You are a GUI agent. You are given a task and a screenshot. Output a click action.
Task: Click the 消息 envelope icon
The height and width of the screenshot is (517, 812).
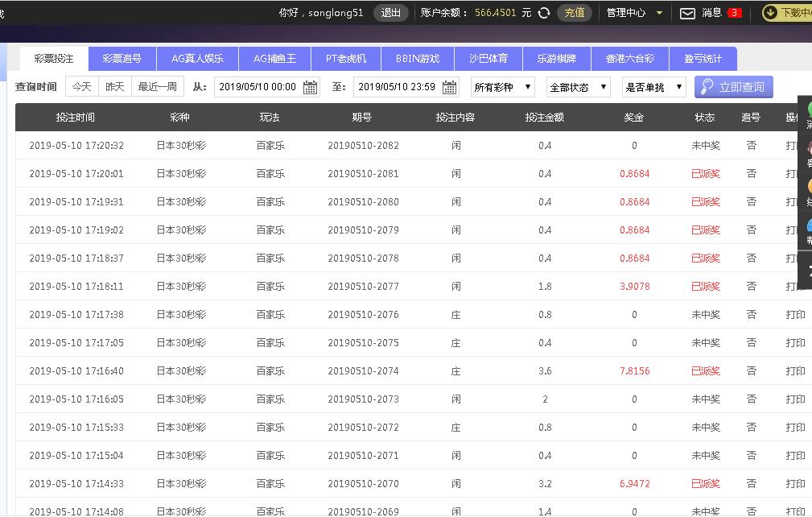click(x=687, y=13)
